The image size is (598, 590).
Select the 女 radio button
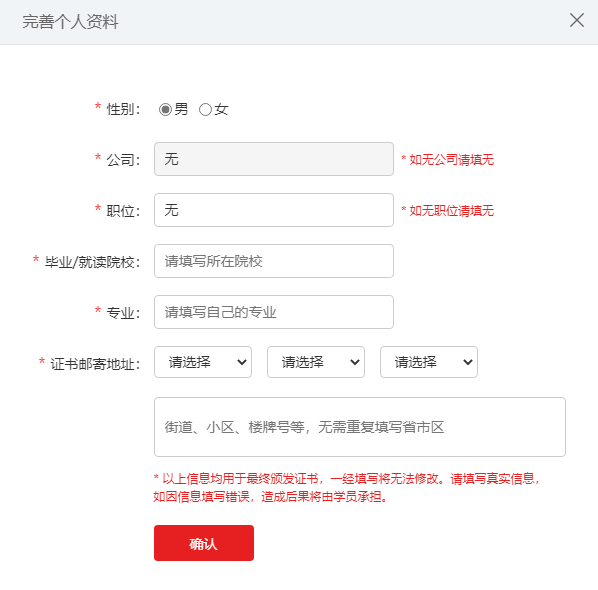pyautogui.click(x=205, y=110)
